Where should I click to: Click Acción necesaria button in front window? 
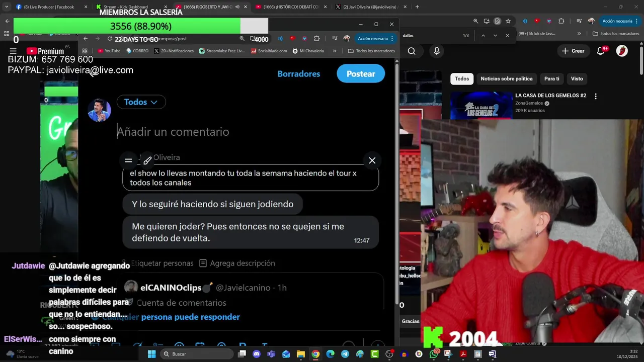pos(376,39)
